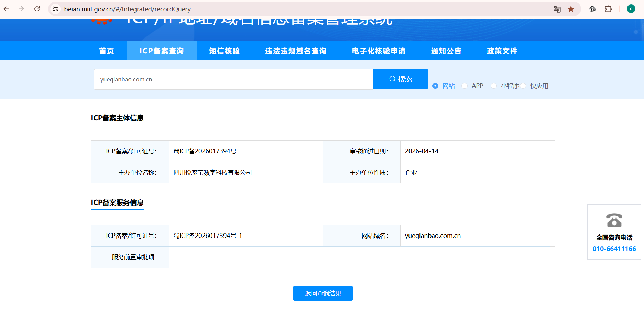Viewport: 644px width, 317px height.
Task: Click the ICP备案主体信息 heading
Action: (x=117, y=118)
